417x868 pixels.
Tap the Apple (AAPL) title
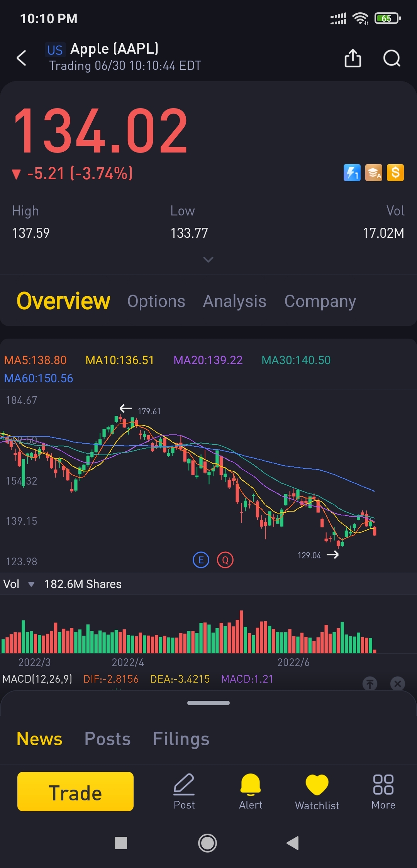coord(114,49)
